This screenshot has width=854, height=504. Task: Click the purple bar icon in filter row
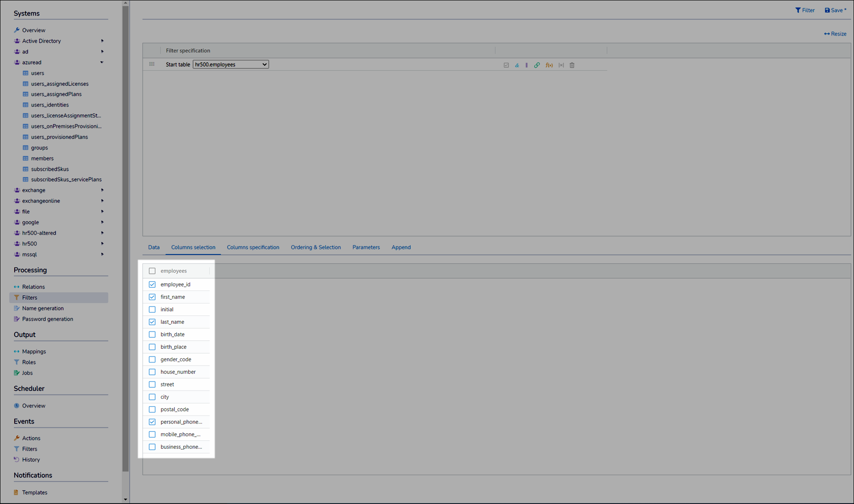point(527,65)
